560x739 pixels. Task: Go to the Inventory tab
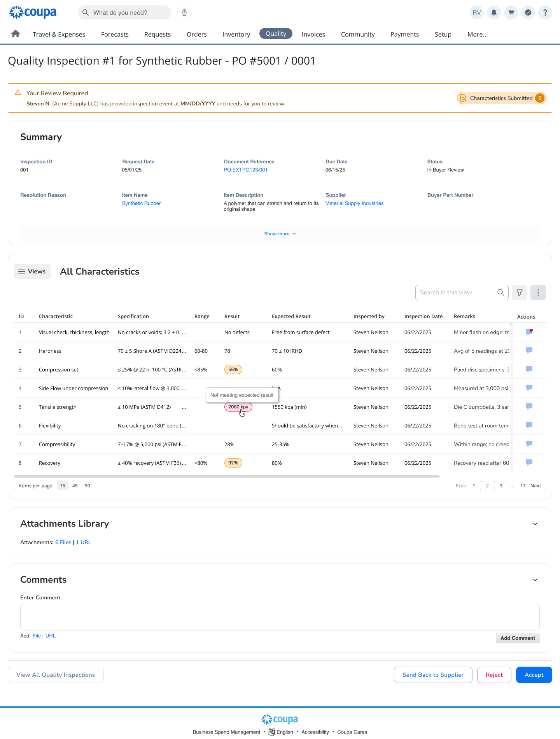(236, 34)
